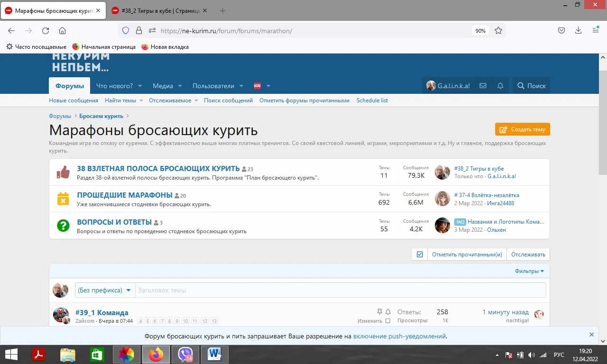Check the select-all checkbox above Отметить прочитанным(и)
The image size is (607, 364).
pyautogui.click(x=419, y=254)
